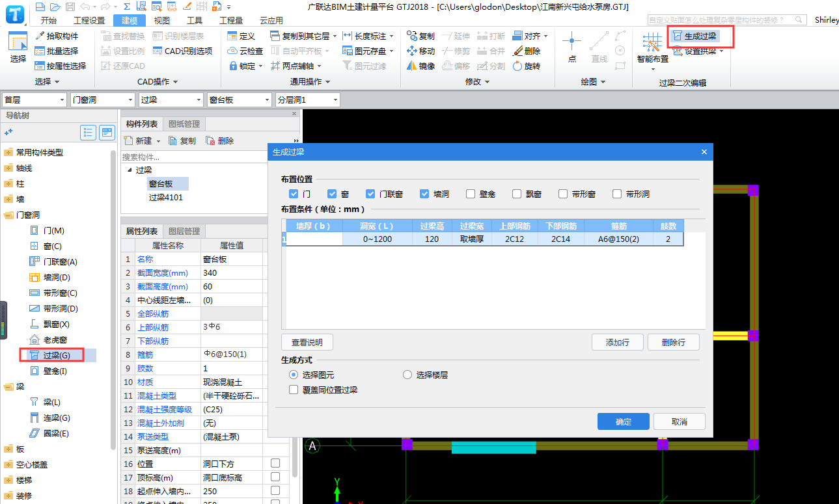Open the 分层洞1 dropdown
This screenshot has width=839, height=504.
coord(307,99)
